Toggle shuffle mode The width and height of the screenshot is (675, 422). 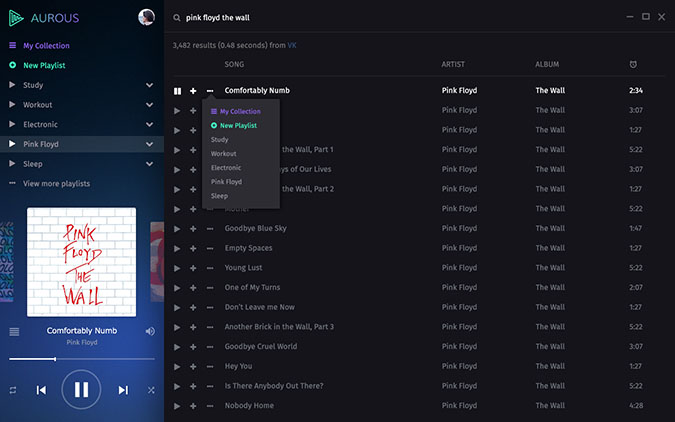click(x=151, y=390)
